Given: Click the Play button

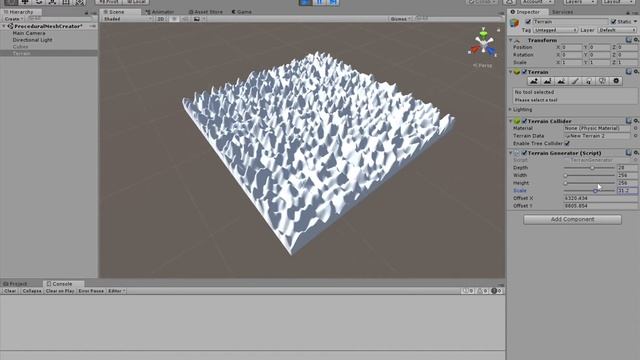Looking at the screenshot, I should pos(305,2).
